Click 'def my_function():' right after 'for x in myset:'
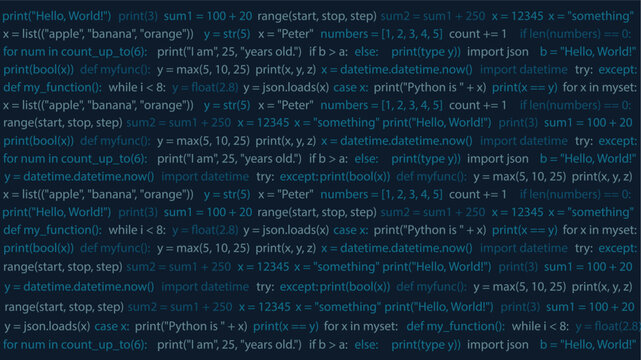 pyautogui.click(x=455, y=326)
